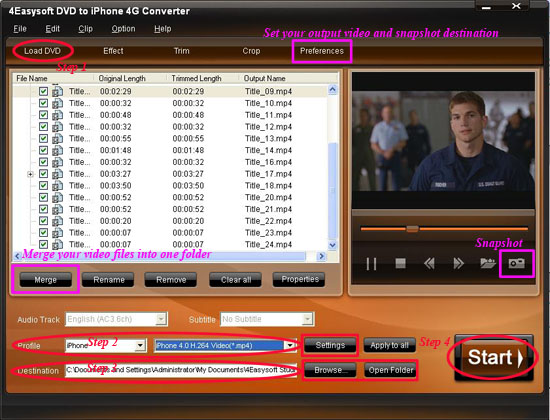The image size is (550, 420).
Task: Open Preferences from the toolbar
Action: [x=322, y=51]
